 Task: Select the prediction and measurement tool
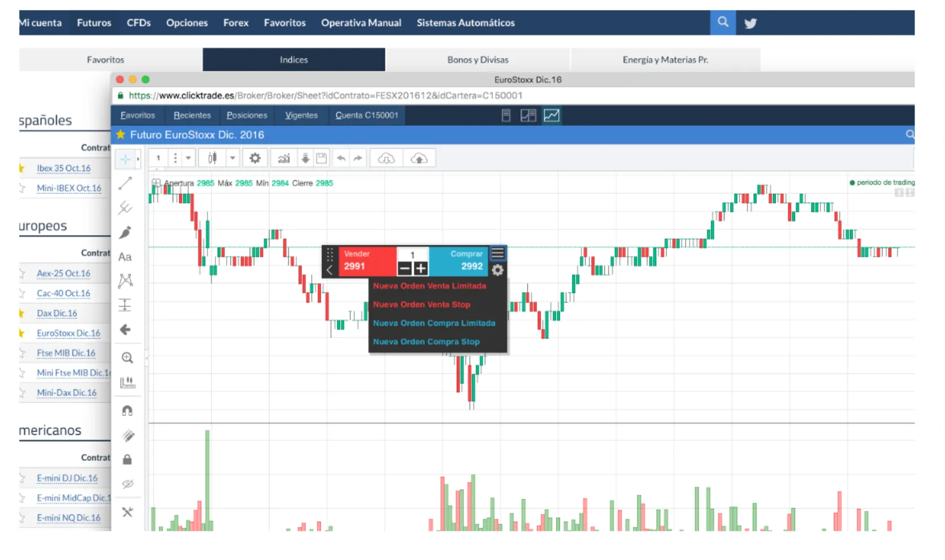click(125, 305)
